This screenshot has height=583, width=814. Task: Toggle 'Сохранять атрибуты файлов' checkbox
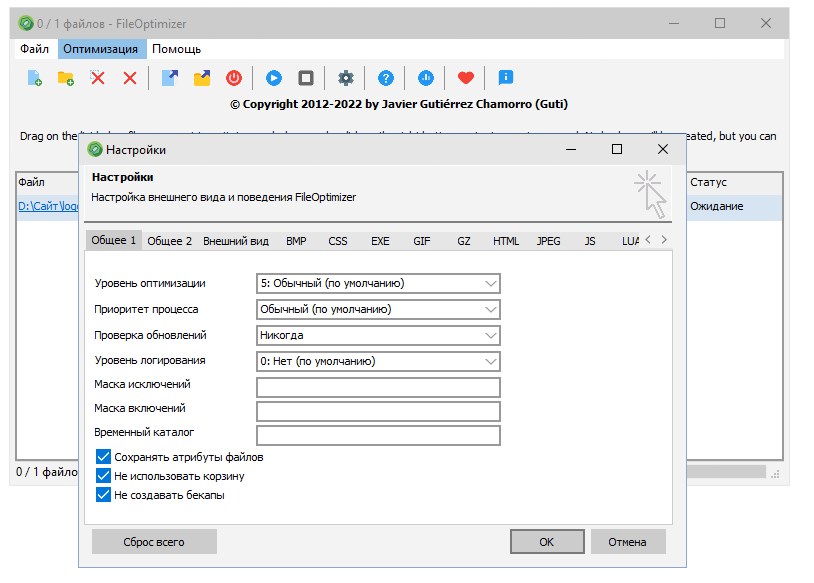pyautogui.click(x=103, y=457)
